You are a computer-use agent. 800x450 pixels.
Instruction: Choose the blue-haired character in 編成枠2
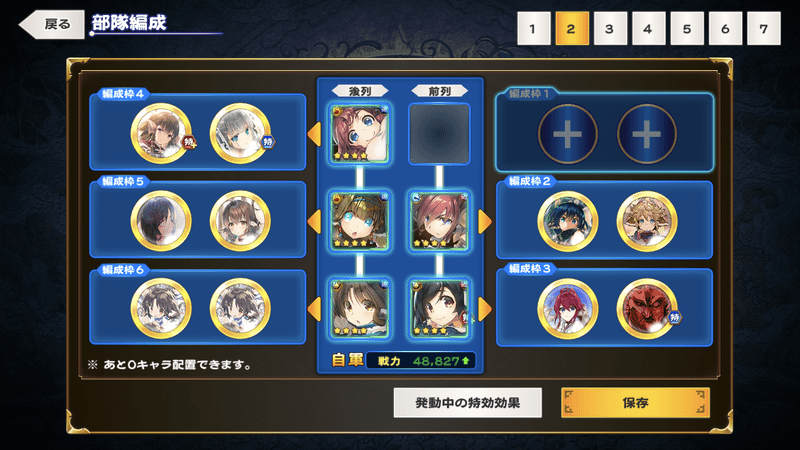coord(567,221)
